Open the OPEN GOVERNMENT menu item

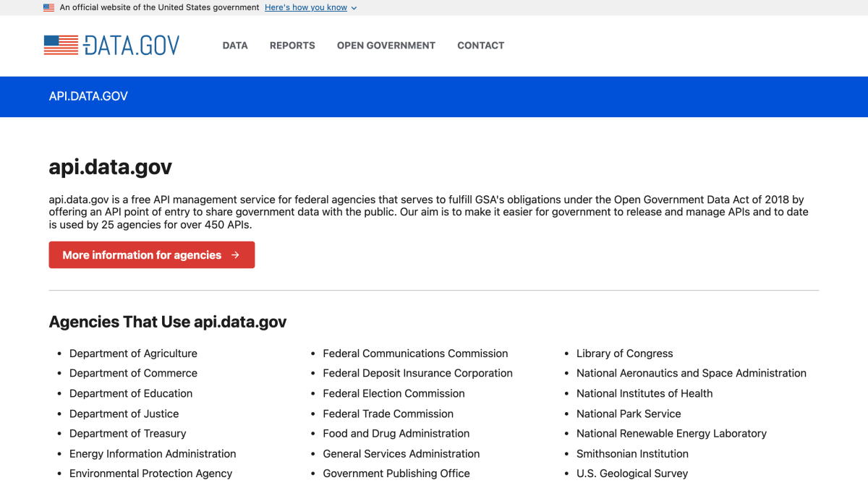click(x=386, y=45)
